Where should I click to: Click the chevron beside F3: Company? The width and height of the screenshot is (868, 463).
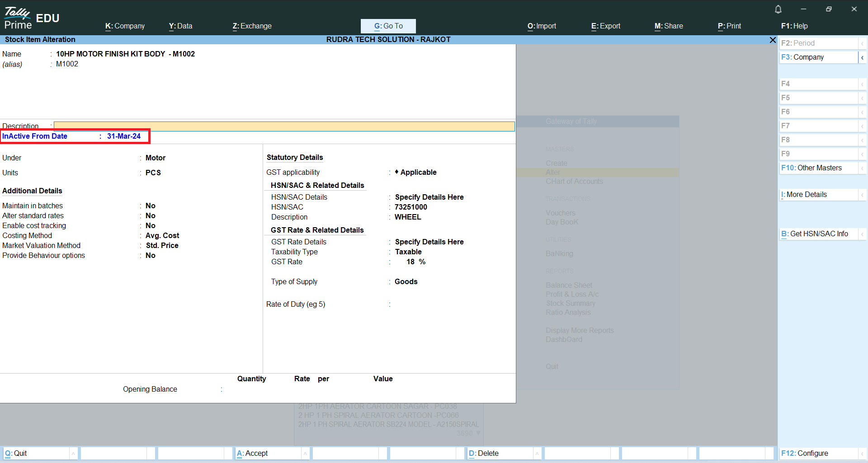(x=862, y=57)
